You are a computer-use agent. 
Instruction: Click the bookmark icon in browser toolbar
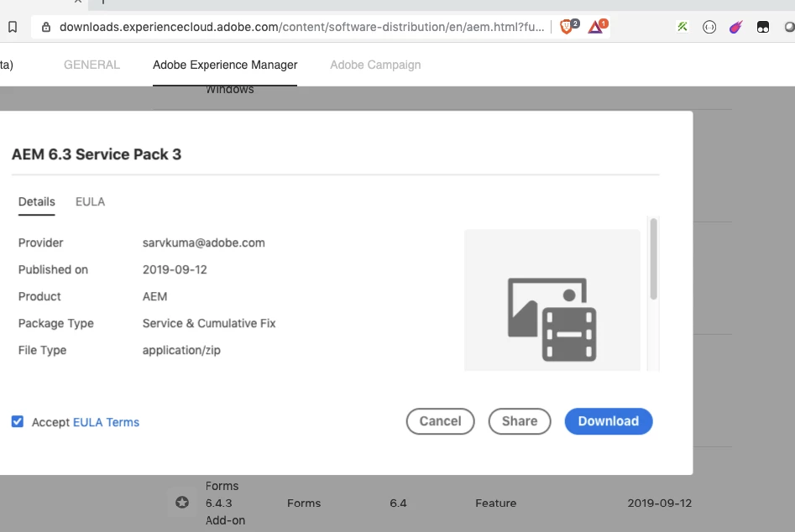pyautogui.click(x=13, y=27)
